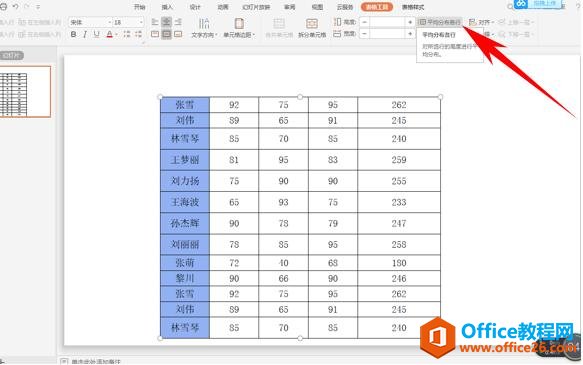Viewport: 583px width, 365px height.
Task: Toggle underline text formatting
Action: (x=97, y=34)
